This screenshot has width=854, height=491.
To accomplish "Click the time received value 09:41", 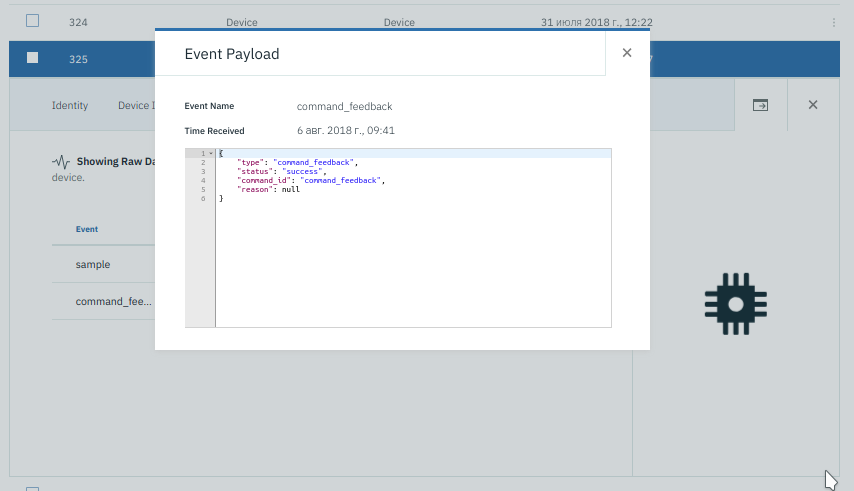I will click(345, 130).
